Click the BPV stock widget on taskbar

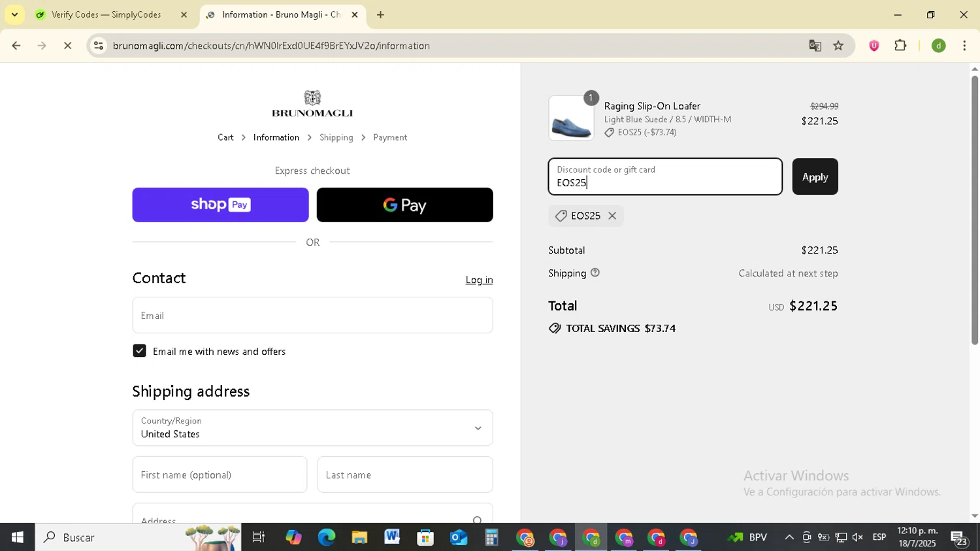point(747,537)
